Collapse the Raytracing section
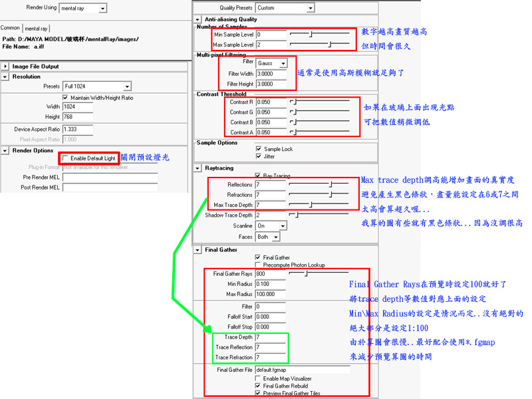Viewport: 532px width, 399px height. pos(198,169)
